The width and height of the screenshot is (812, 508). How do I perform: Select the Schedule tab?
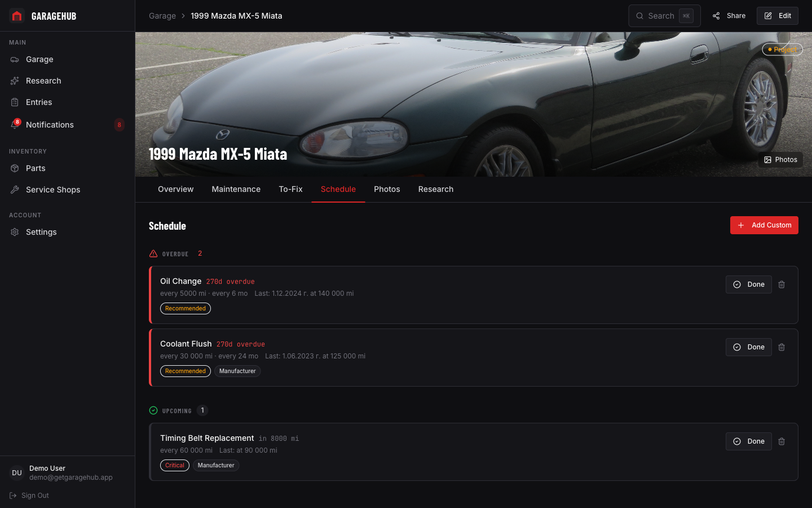pyautogui.click(x=338, y=189)
